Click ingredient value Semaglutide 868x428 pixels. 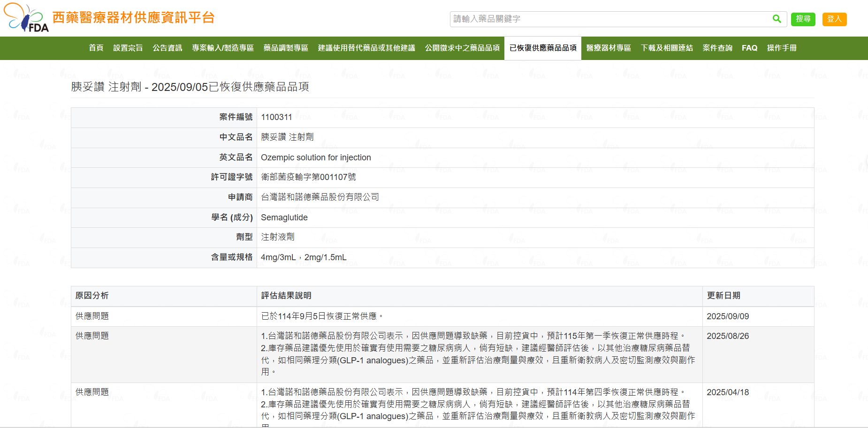click(284, 218)
